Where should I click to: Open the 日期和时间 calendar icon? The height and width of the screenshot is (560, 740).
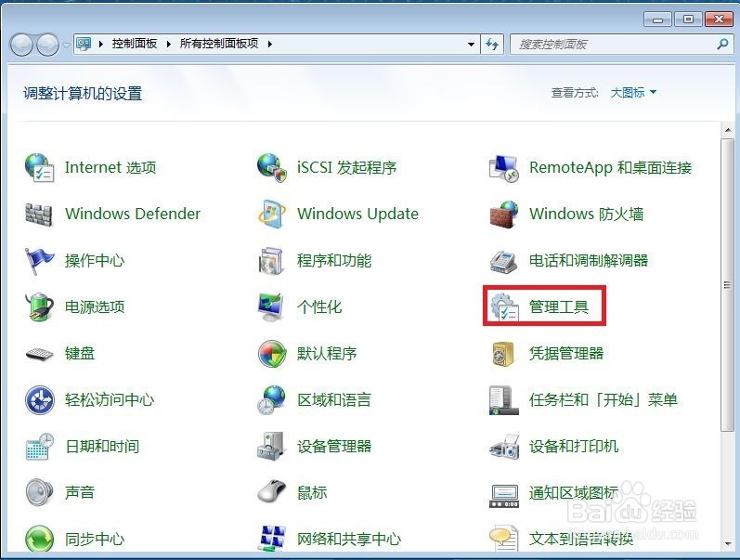pos(39,446)
